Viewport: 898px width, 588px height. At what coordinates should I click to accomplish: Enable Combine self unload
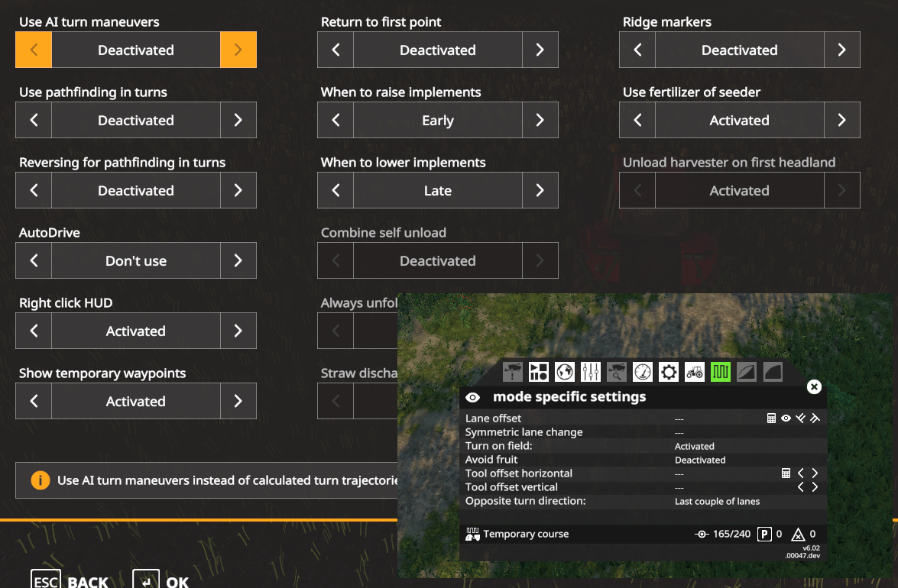(540, 260)
